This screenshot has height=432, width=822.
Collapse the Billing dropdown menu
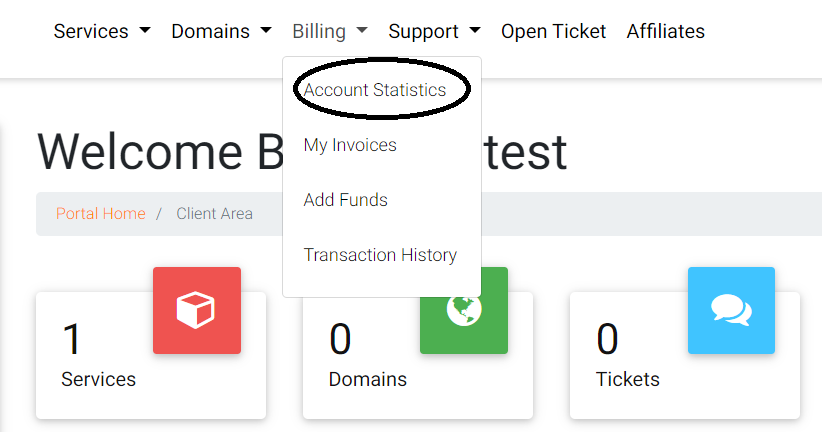coord(330,31)
